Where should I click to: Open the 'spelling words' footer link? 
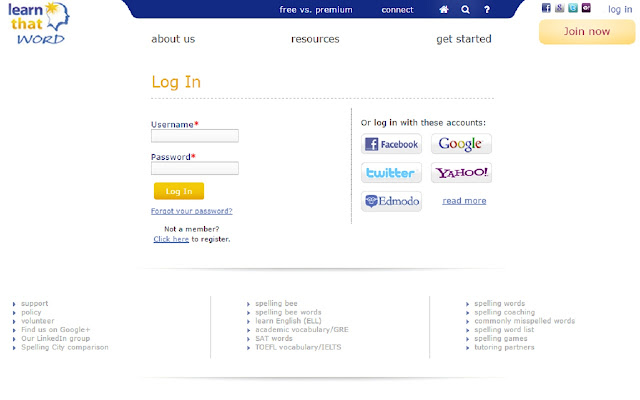pyautogui.click(x=500, y=304)
